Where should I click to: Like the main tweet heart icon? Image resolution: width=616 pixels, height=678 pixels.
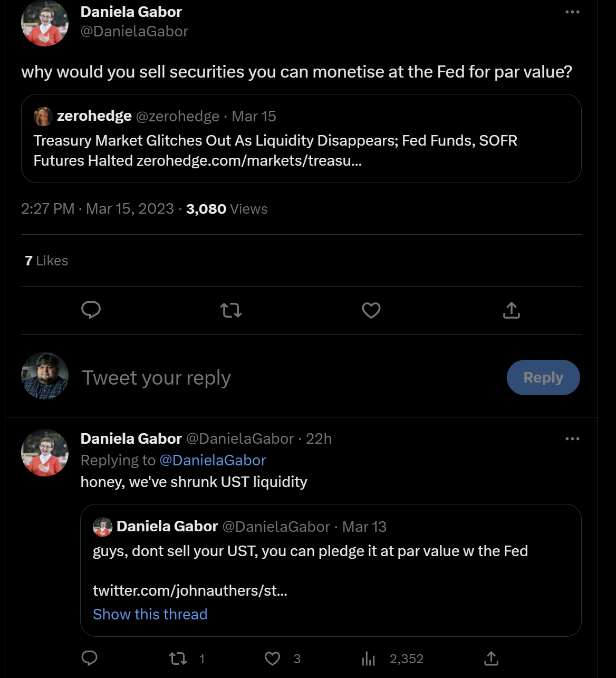(371, 310)
